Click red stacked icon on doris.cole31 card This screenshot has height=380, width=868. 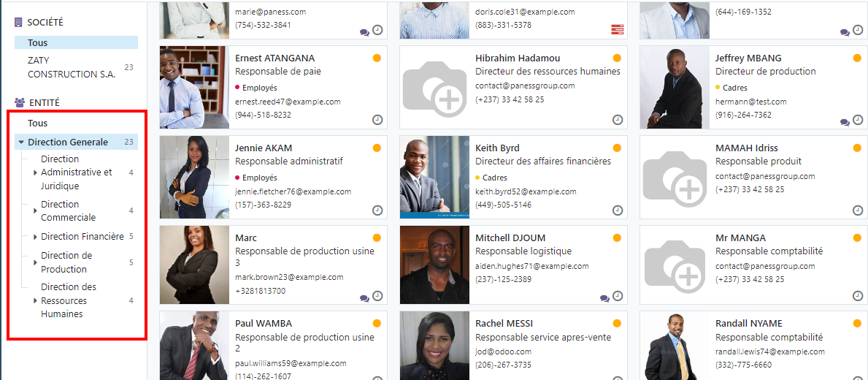pyautogui.click(x=618, y=30)
